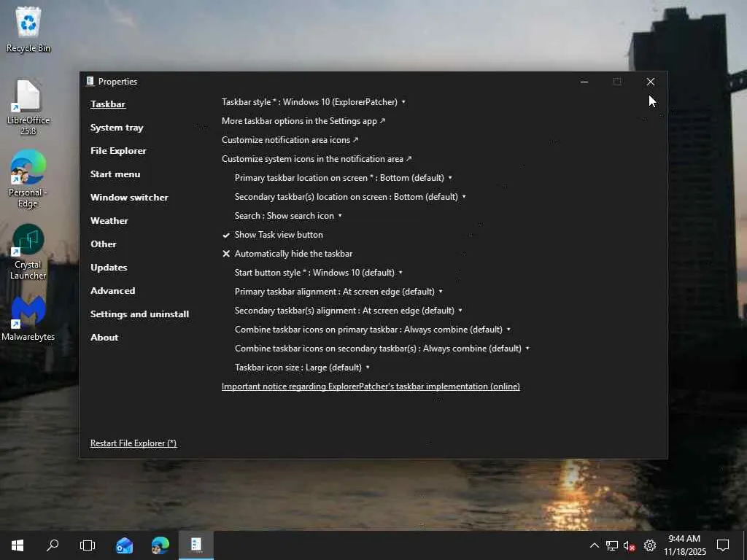Launch Crystal Launcher from the desktop
This screenshot has width=747, height=560.
(x=28, y=252)
